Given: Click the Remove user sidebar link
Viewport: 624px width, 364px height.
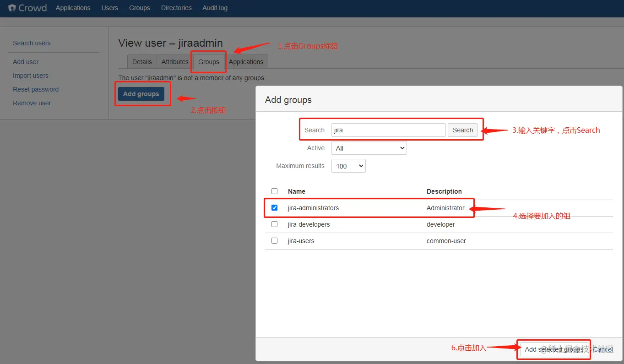Looking at the screenshot, I should click(32, 103).
